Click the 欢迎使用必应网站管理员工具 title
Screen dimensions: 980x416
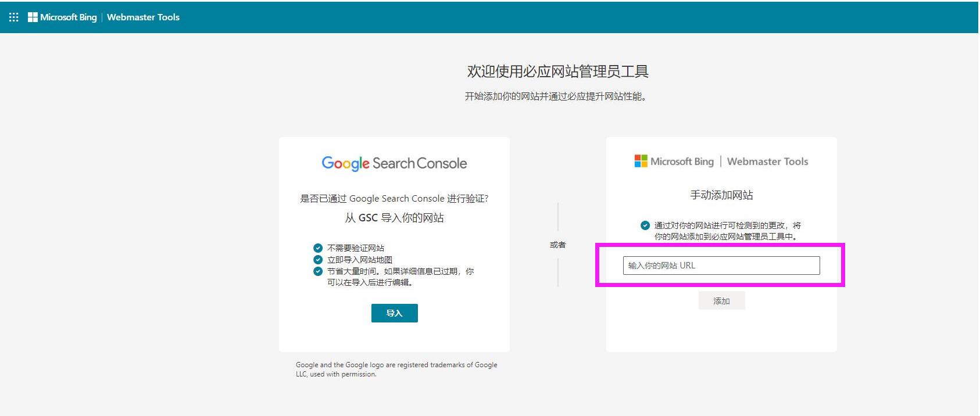[x=557, y=71]
